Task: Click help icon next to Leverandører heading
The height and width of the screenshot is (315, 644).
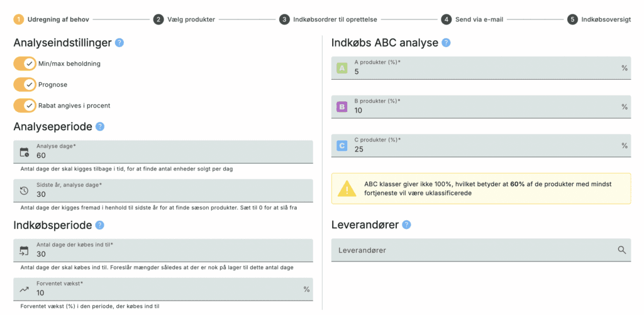Action: click(x=406, y=224)
